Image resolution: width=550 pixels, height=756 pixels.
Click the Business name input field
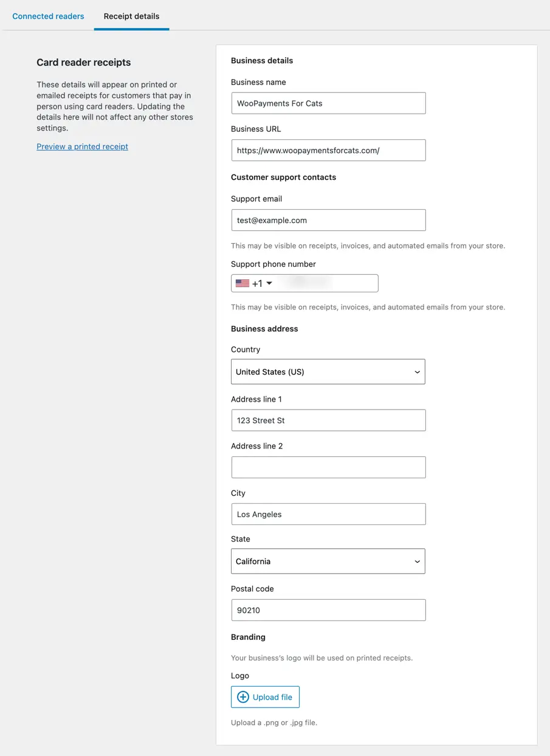tap(328, 103)
